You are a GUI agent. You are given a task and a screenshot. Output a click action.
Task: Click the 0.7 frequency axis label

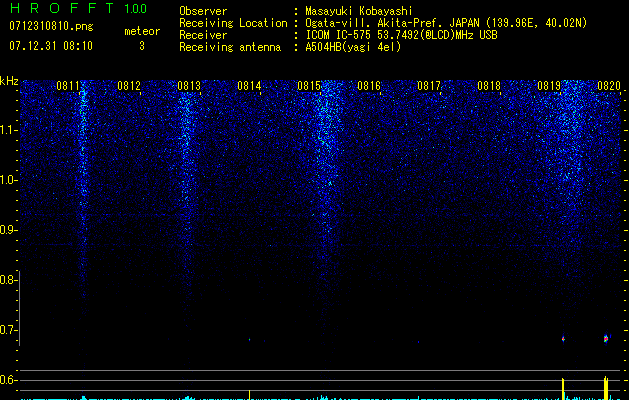(7, 330)
